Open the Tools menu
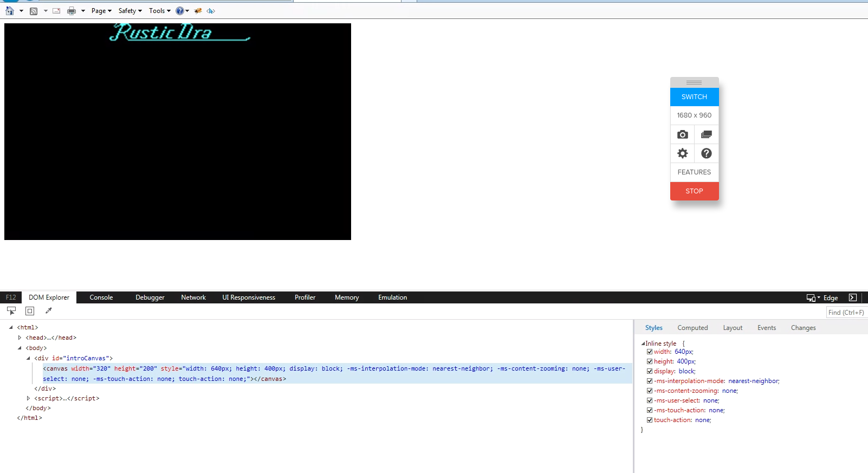 160,11
